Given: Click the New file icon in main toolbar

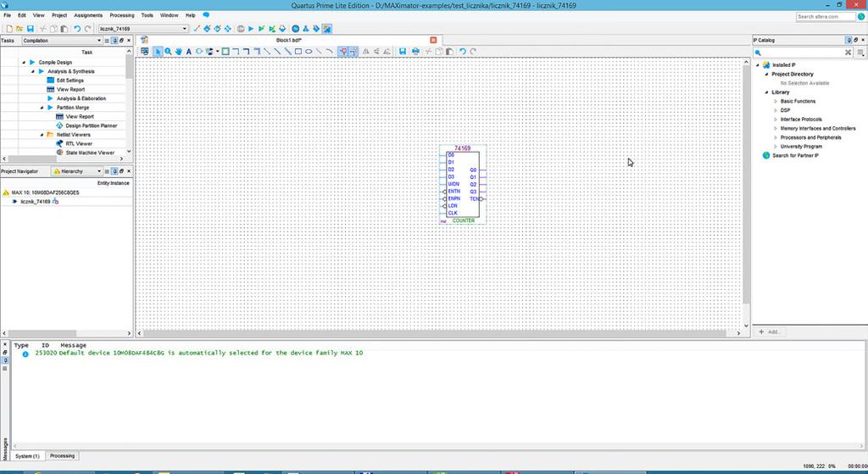Looking at the screenshot, I should click(9, 29).
